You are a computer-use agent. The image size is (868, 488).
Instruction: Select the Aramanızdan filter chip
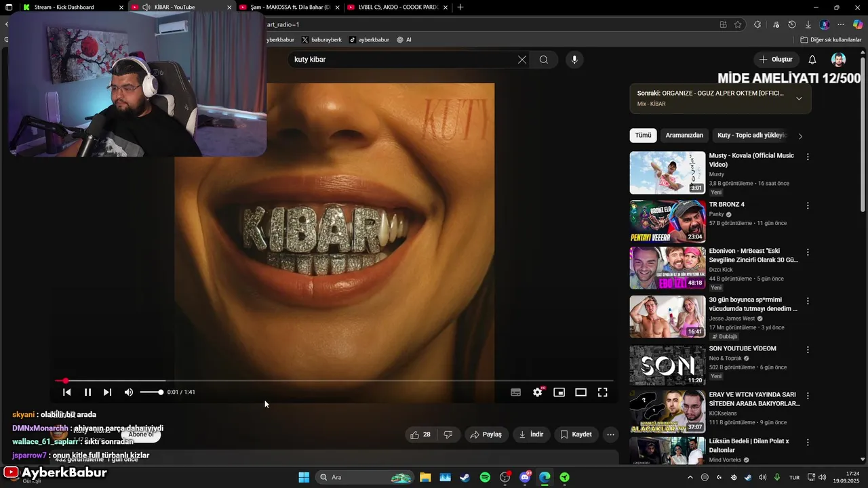pyautogui.click(x=684, y=135)
